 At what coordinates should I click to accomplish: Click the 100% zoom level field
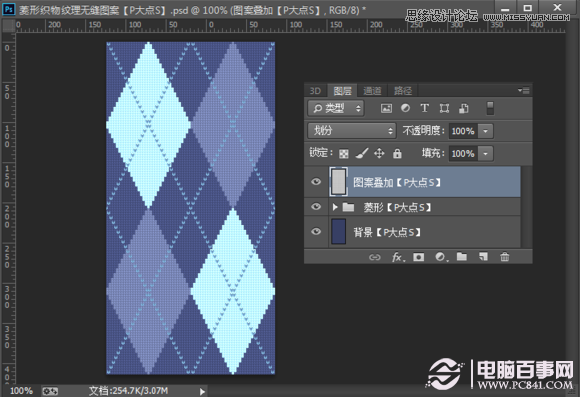pos(21,391)
